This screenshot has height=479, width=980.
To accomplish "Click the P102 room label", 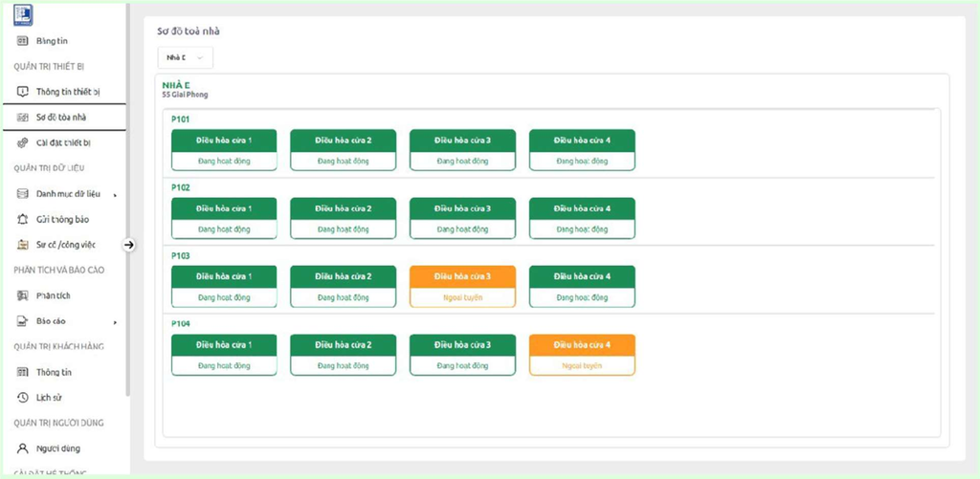I will 181,187.
